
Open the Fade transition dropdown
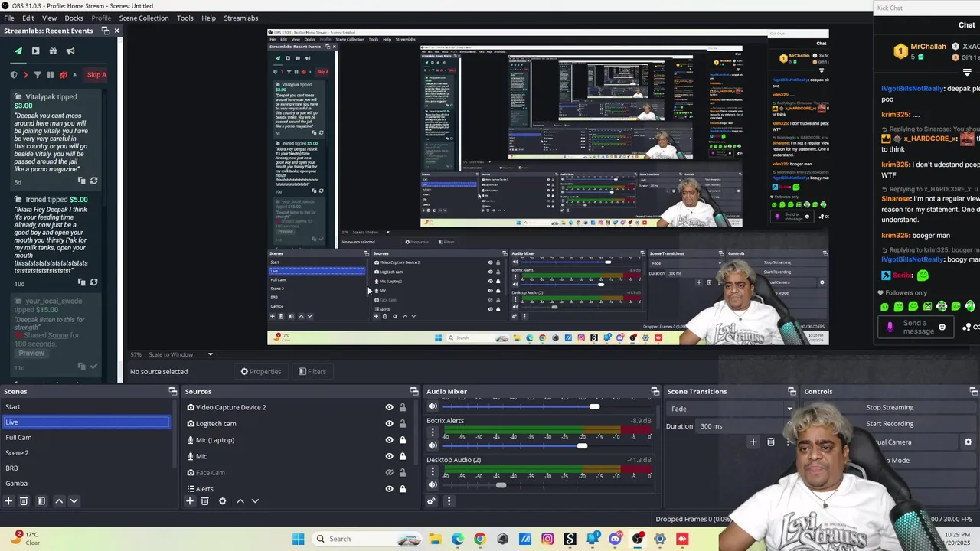tap(730, 409)
